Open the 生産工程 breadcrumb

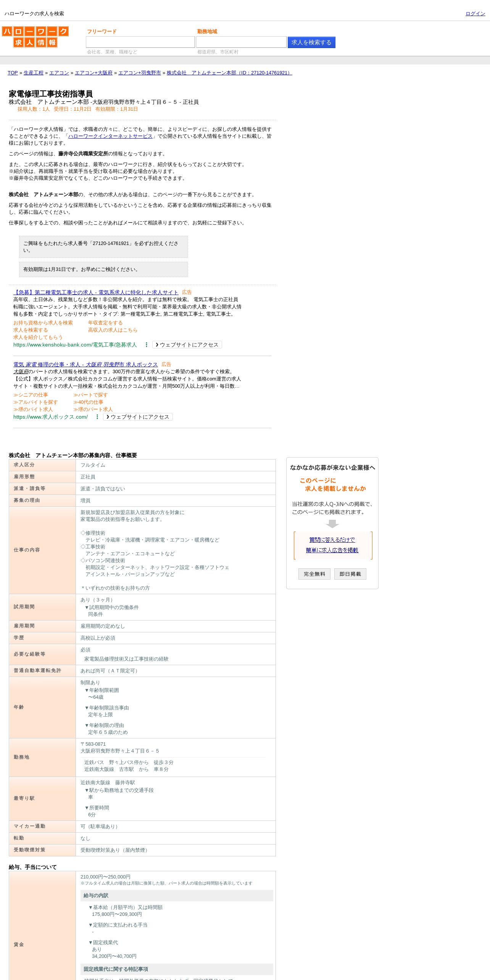click(x=34, y=73)
